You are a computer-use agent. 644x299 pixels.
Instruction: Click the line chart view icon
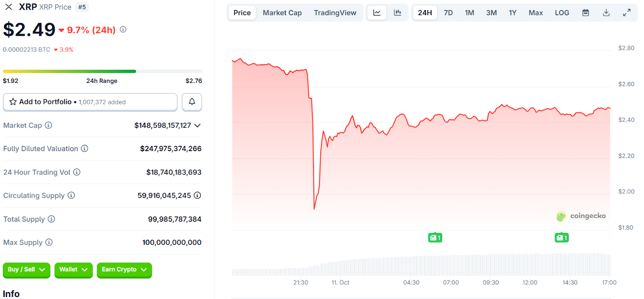click(x=377, y=12)
